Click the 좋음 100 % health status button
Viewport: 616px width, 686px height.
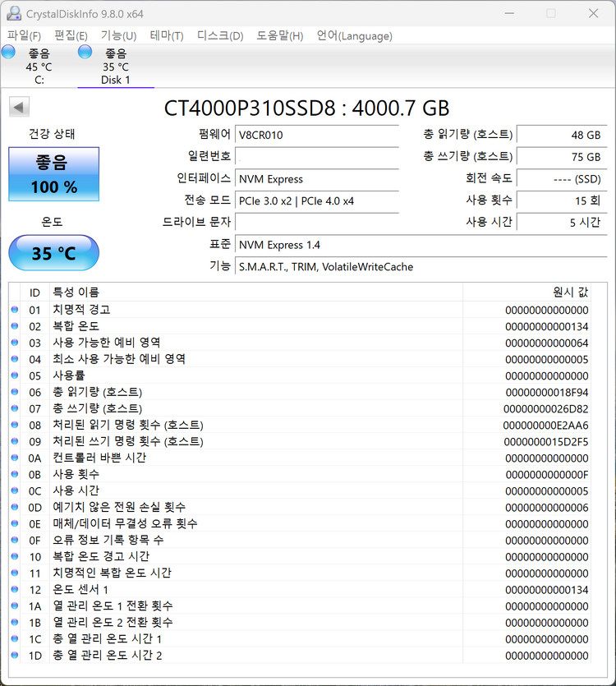54,174
